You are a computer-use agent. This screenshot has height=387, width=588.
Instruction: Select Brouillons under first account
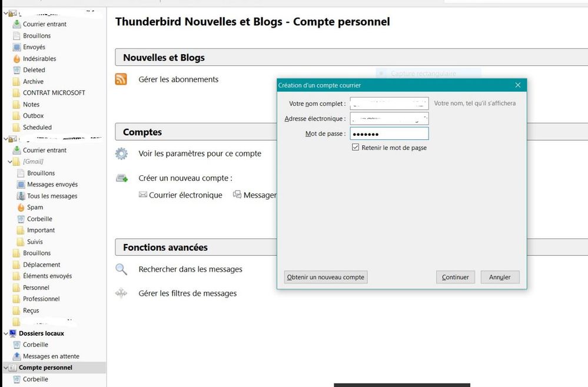tap(36, 36)
